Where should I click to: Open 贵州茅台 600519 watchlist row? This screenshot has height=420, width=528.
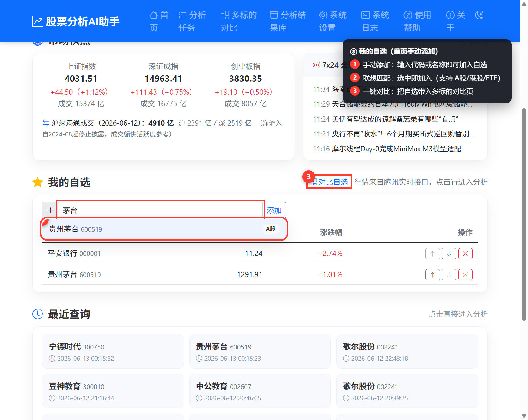coord(260,274)
